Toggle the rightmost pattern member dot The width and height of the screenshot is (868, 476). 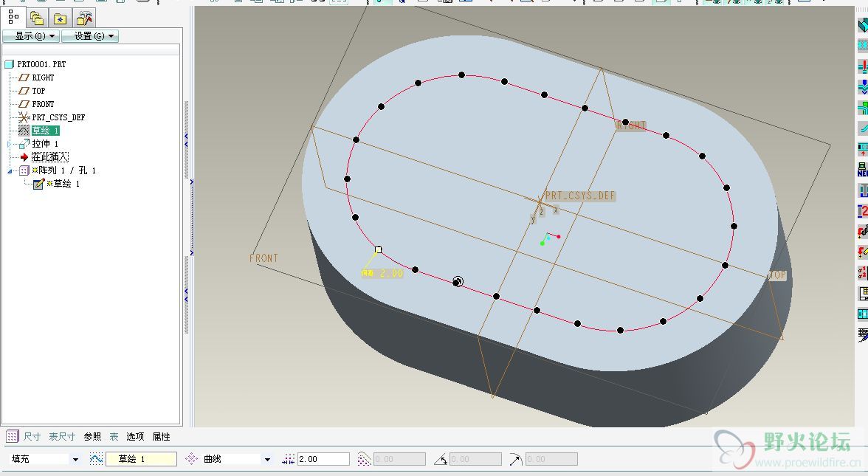pyautogui.click(x=734, y=226)
